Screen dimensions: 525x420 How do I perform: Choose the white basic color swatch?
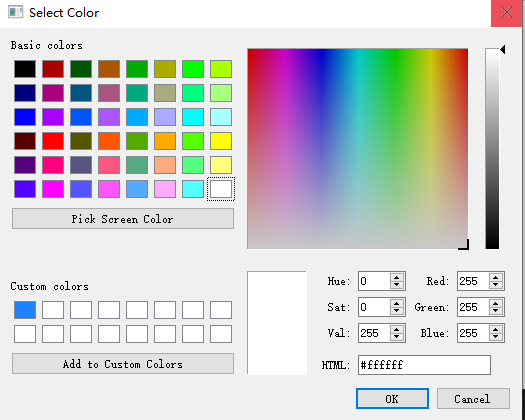[221, 189]
